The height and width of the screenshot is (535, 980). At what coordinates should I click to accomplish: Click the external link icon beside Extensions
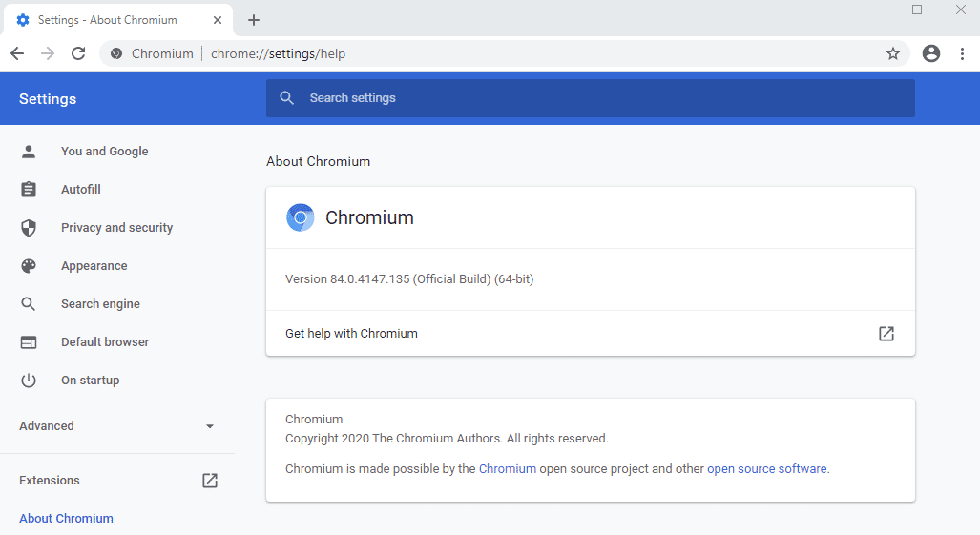210,481
